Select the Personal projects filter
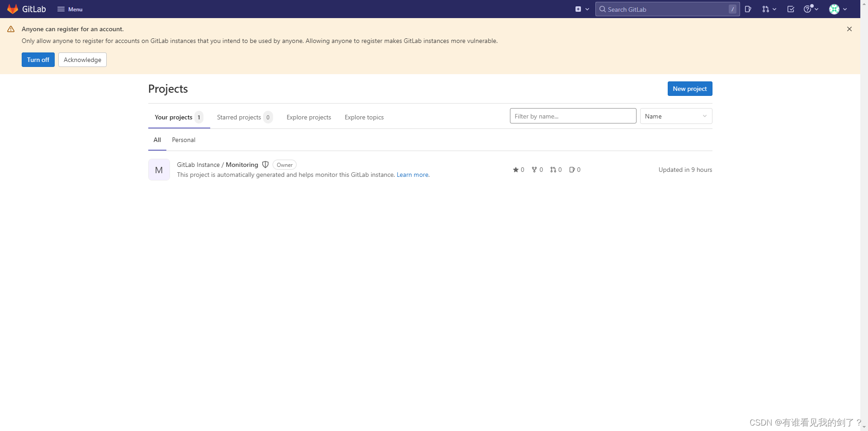868x431 pixels. pos(183,140)
